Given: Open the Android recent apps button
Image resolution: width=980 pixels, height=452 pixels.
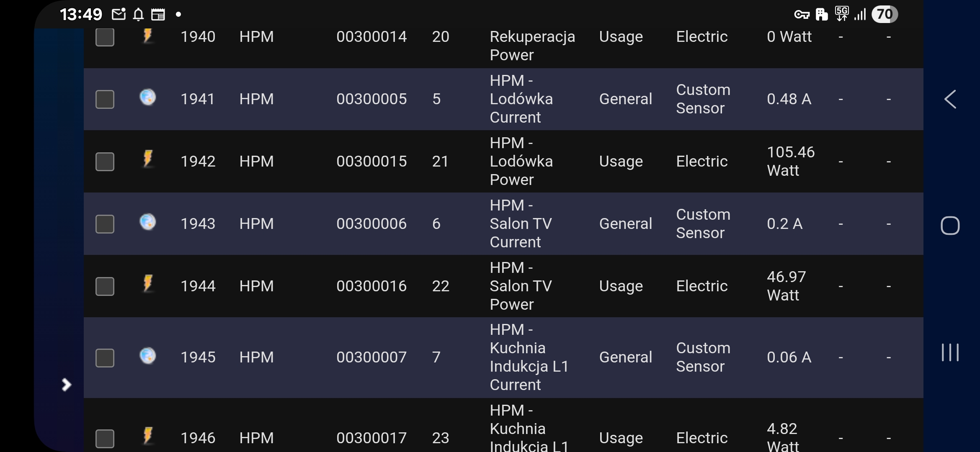Looking at the screenshot, I should pyautogui.click(x=950, y=352).
